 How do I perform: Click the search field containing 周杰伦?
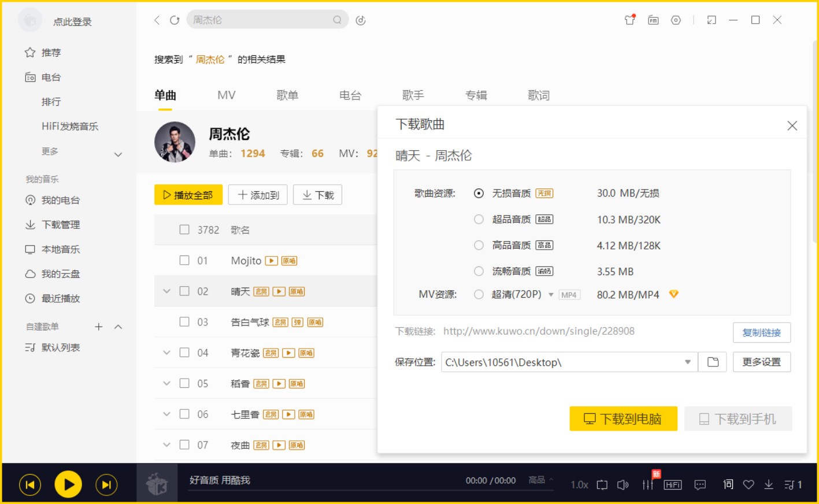point(268,20)
